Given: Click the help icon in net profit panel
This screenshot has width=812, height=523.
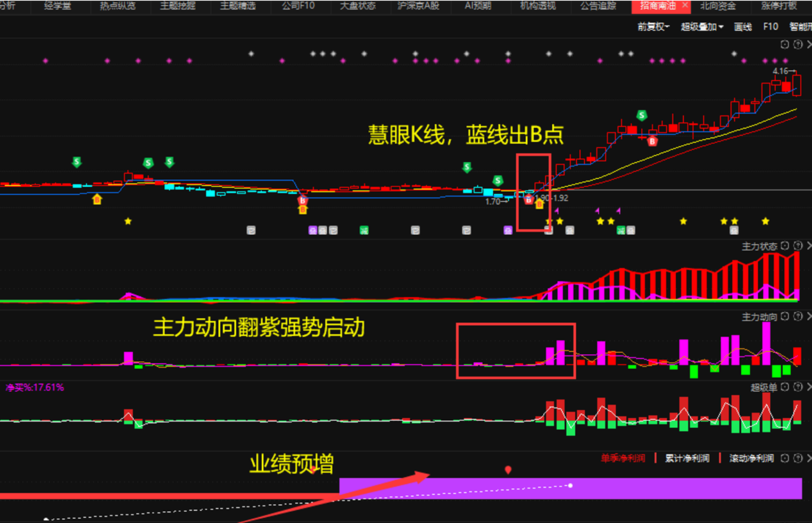Looking at the screenshot, I should [797, 458].
